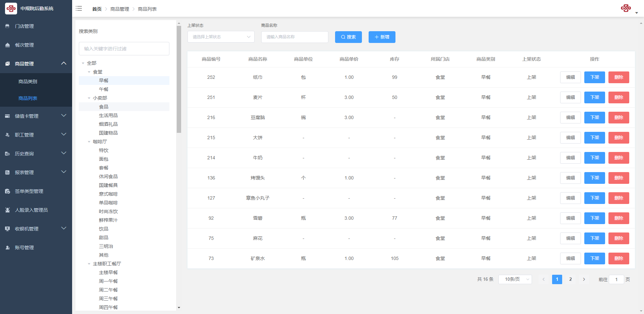Go to previous page arrow
The image size is (644, 314).
click(544, 279)
